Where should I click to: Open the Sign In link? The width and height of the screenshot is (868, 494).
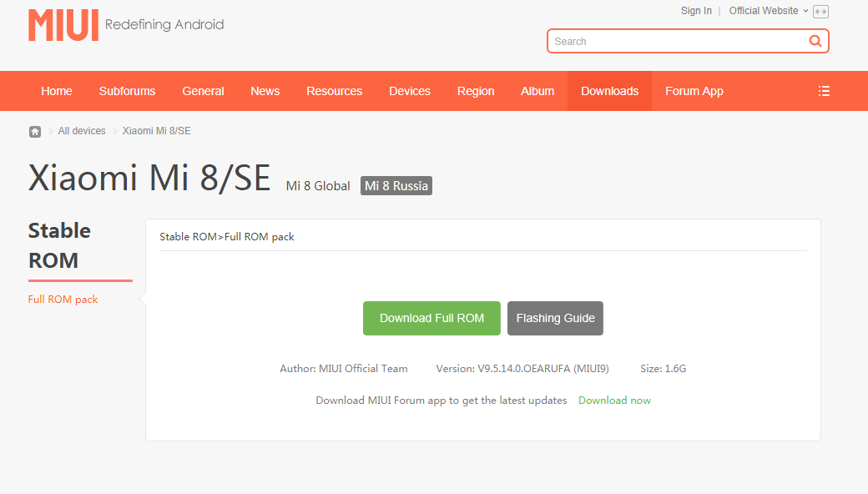pos(696,11)
